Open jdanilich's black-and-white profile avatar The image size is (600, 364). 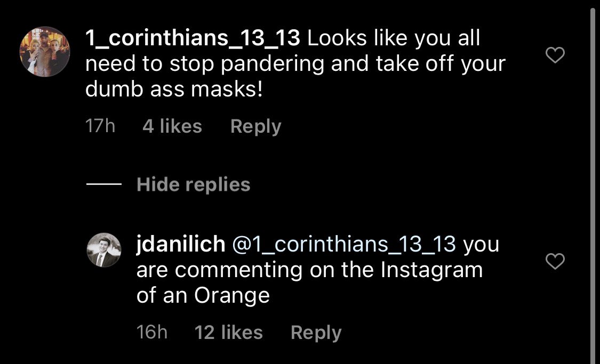tap(104, 249)
